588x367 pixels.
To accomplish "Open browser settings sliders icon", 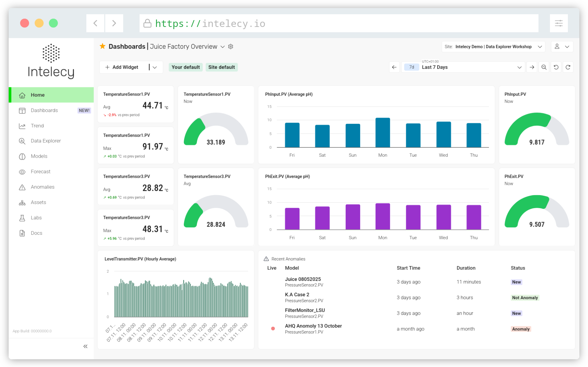I will click(559, 23).
